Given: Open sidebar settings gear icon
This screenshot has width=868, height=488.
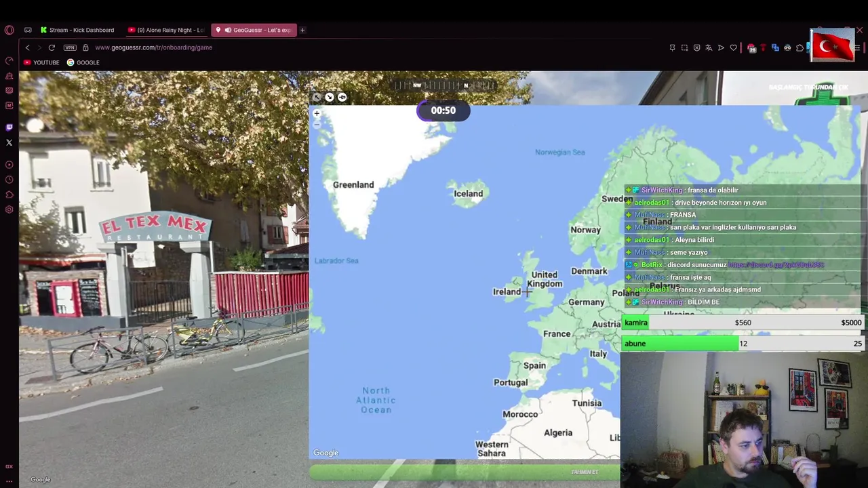Looking at the screenshot, I should 9,209.
